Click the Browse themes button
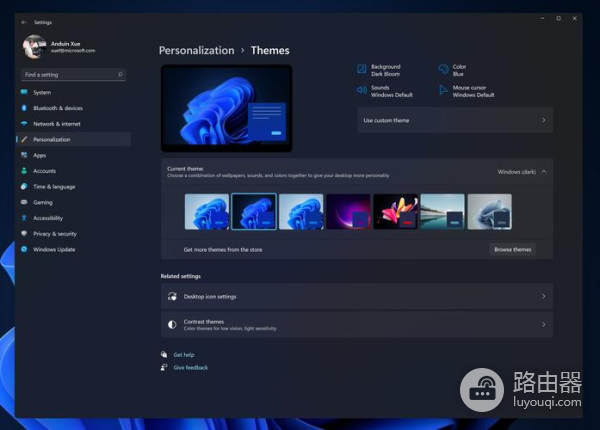600x430 pixels. click(x=513, y=249)
